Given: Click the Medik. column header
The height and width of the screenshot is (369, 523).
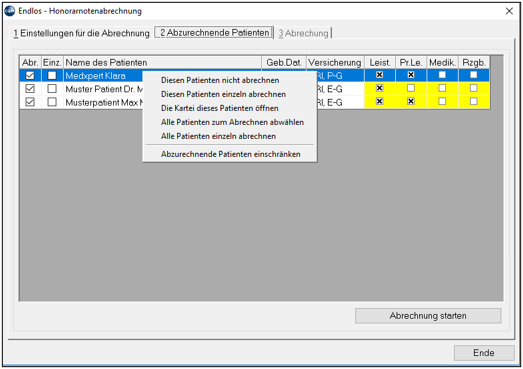Looking at the screenshot, I should coord(443,62).
